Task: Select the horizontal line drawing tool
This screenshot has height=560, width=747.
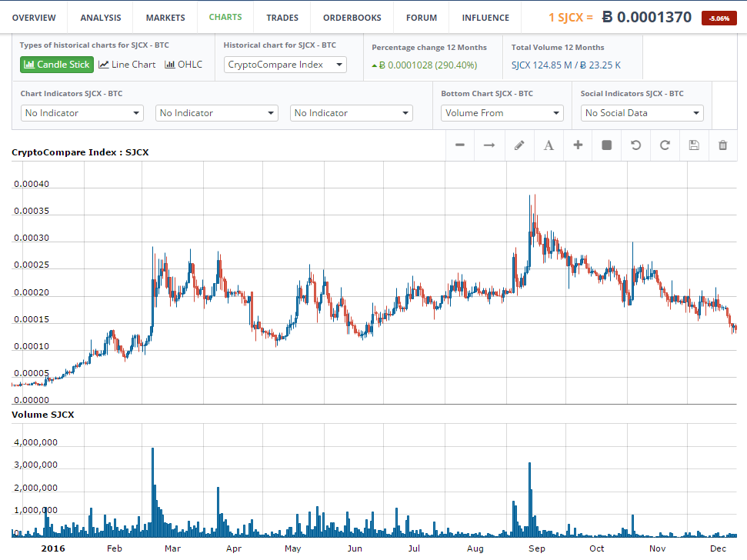Action: (x=460, y=145)
